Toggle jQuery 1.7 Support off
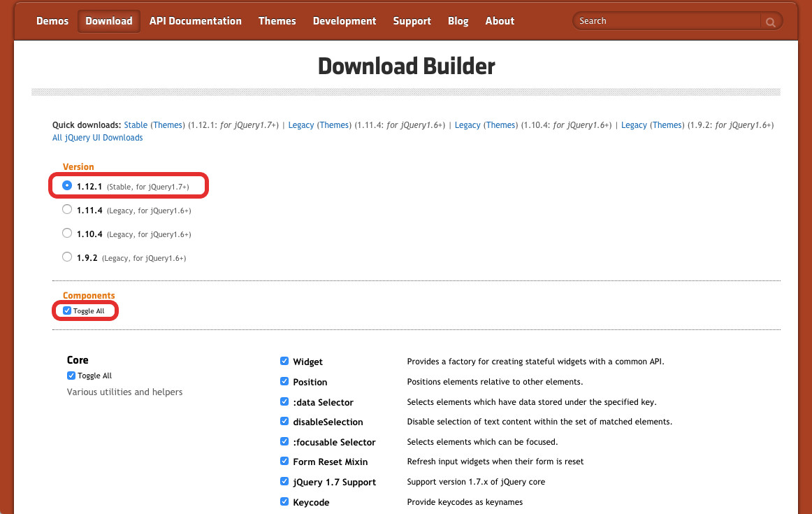Viewport: 812px width, 514px height. coord(284,481)
